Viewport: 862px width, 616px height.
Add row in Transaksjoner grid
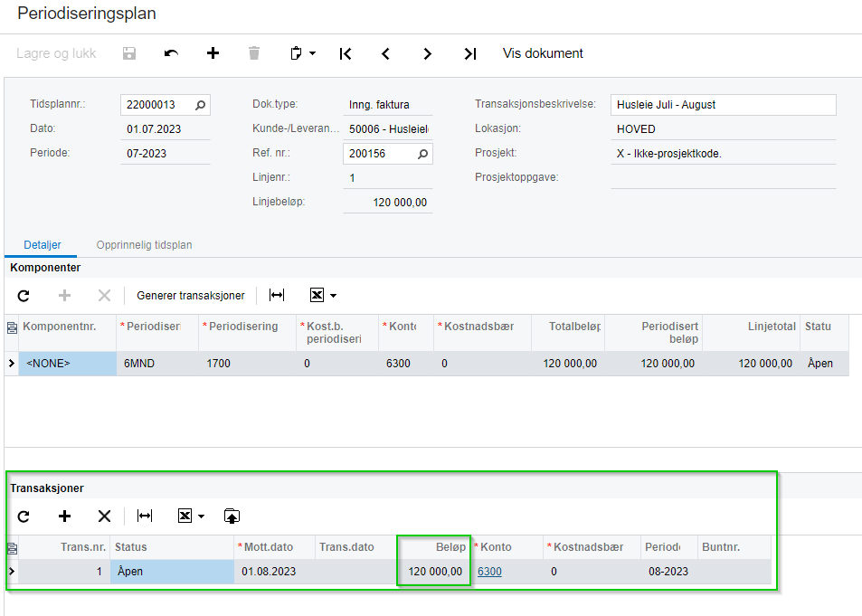[64, 516]
